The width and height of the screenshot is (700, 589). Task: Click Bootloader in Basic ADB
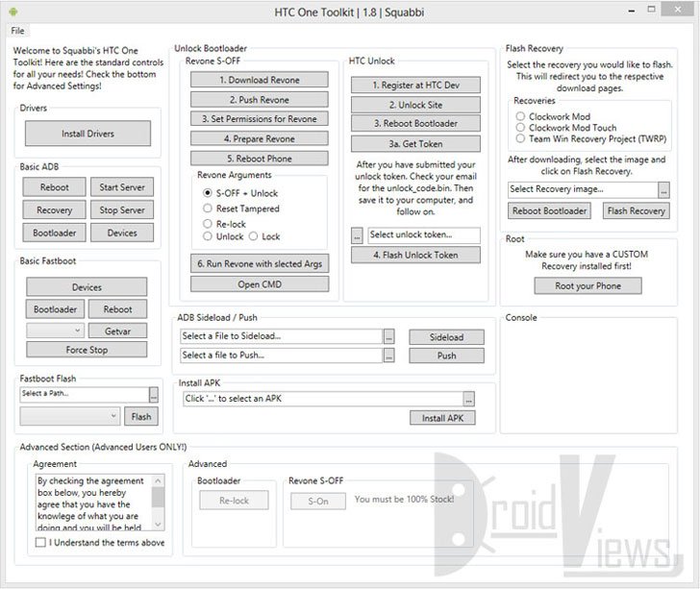[x=55, y=233]
